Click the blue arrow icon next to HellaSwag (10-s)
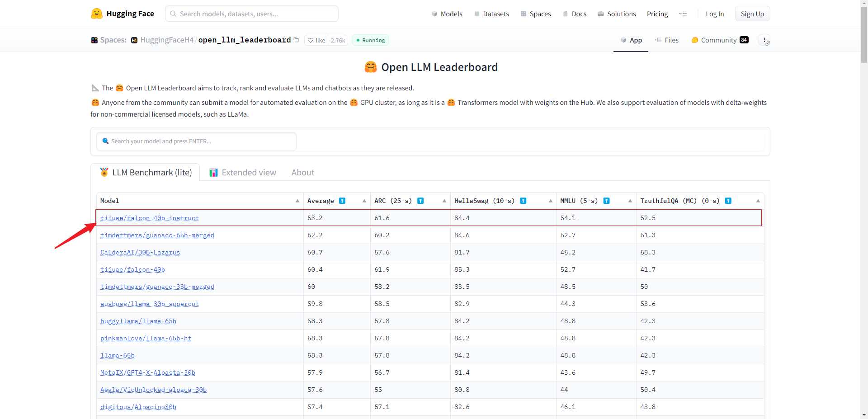Viewport: 868px width, 419px height. (523, 201)
